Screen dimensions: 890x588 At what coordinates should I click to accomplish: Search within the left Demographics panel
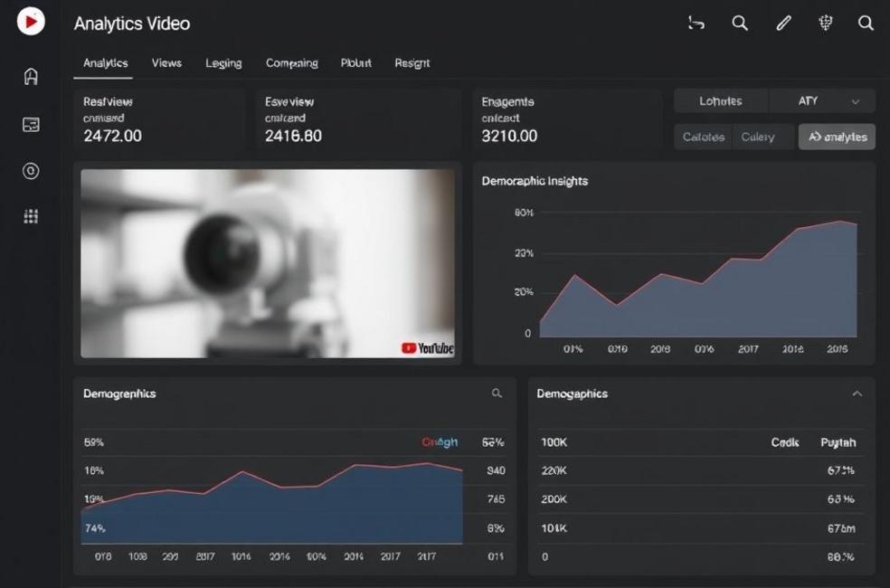point(497,394)
